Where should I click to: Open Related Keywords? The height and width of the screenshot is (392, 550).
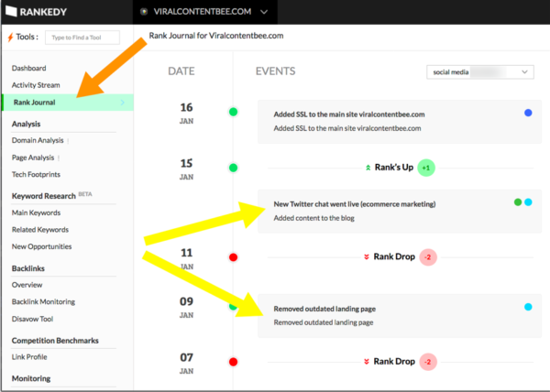click(40, 230)
